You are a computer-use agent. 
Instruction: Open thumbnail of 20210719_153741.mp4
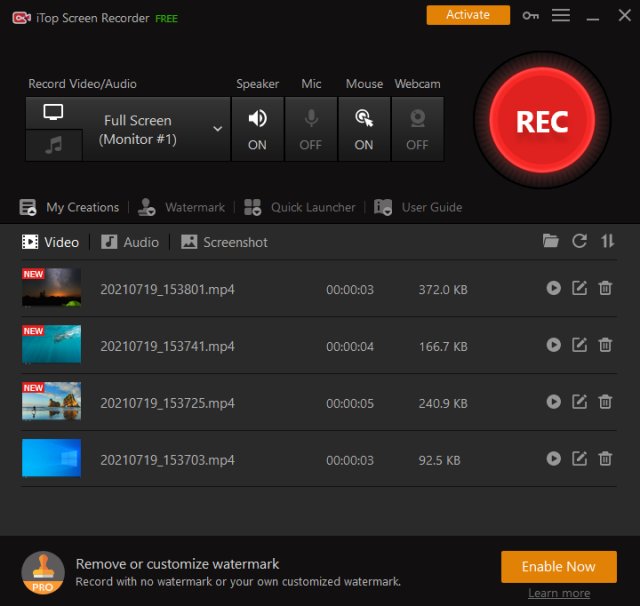coord(51,344)
